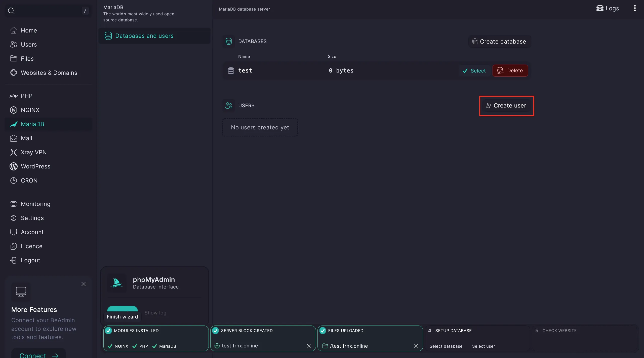Open the Logs panel
The width and height of the screenshot is (644, 358).
tap(608, 8)
